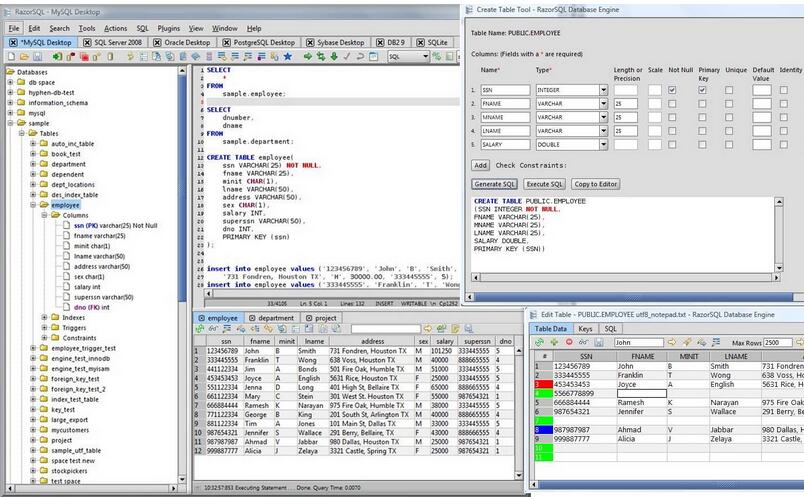Expand the Indexes folder under employee

44,317
